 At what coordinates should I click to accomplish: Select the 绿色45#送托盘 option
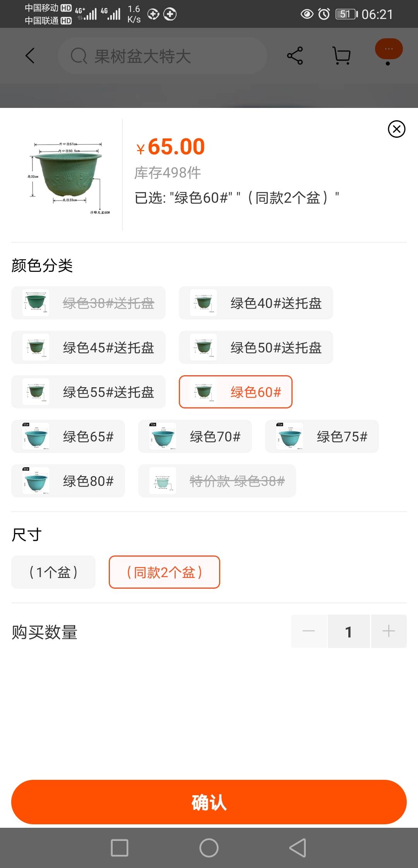[x=88, y=347]
